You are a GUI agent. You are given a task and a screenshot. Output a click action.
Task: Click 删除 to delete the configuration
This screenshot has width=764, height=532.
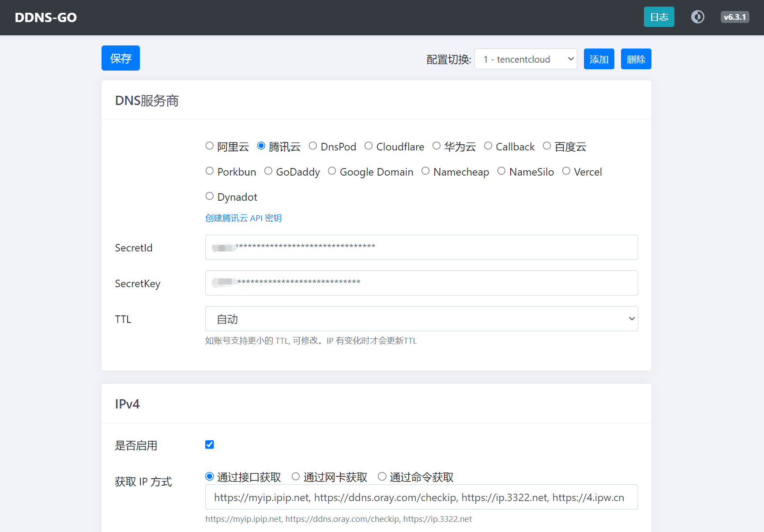[636, 59]
